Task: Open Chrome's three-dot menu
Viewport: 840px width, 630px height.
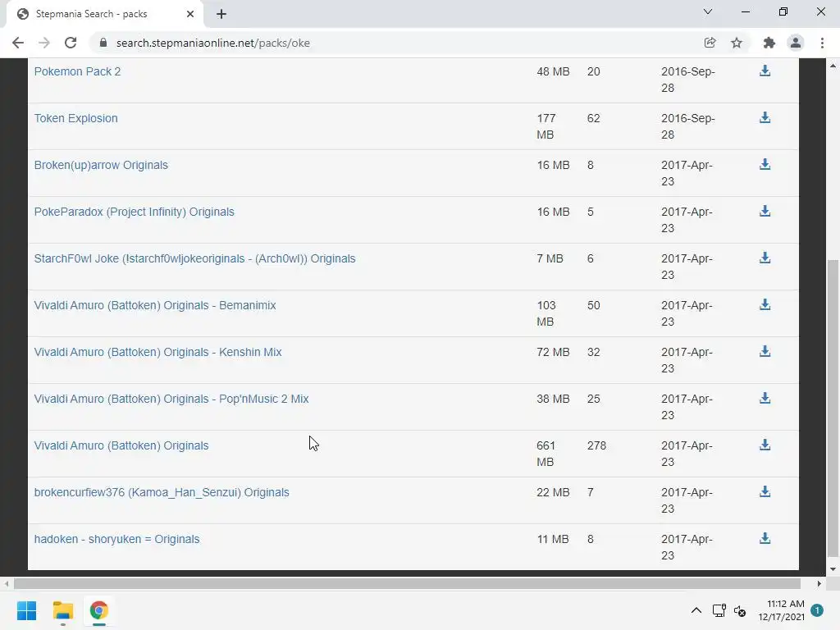Action: [822, 43]
